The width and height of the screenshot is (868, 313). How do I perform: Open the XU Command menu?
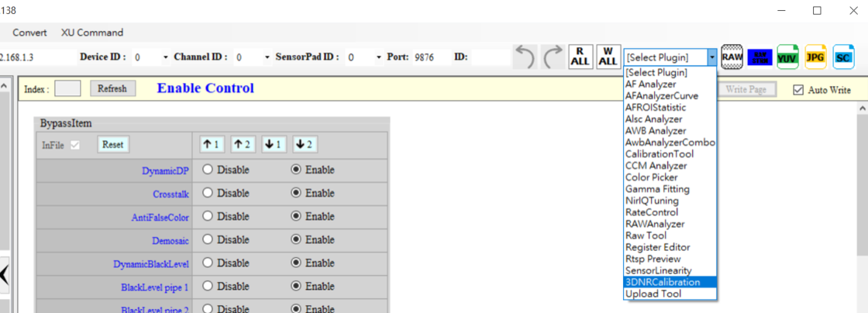point(92,33)
